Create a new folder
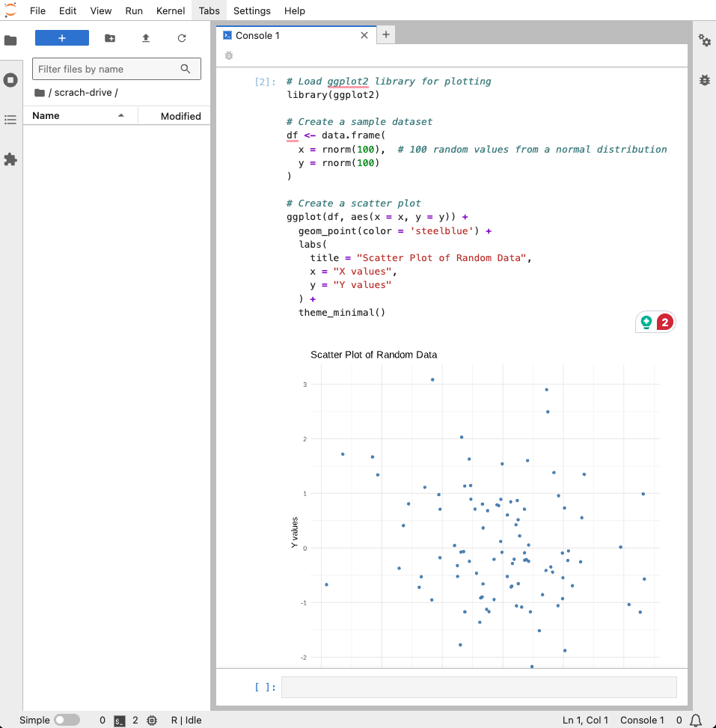This screenshot has height=728, width=716. click(110, 38)
